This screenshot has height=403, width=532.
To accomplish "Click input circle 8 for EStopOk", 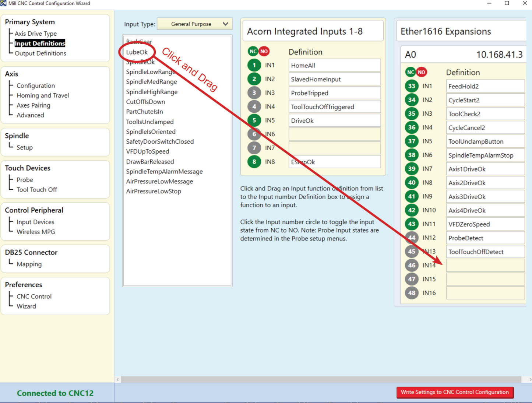I will (x=254, y=162).
